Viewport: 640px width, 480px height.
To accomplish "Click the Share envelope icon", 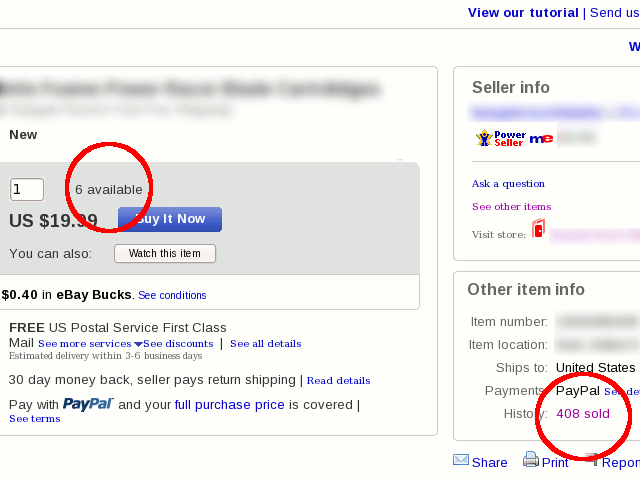I will [461, 460].
